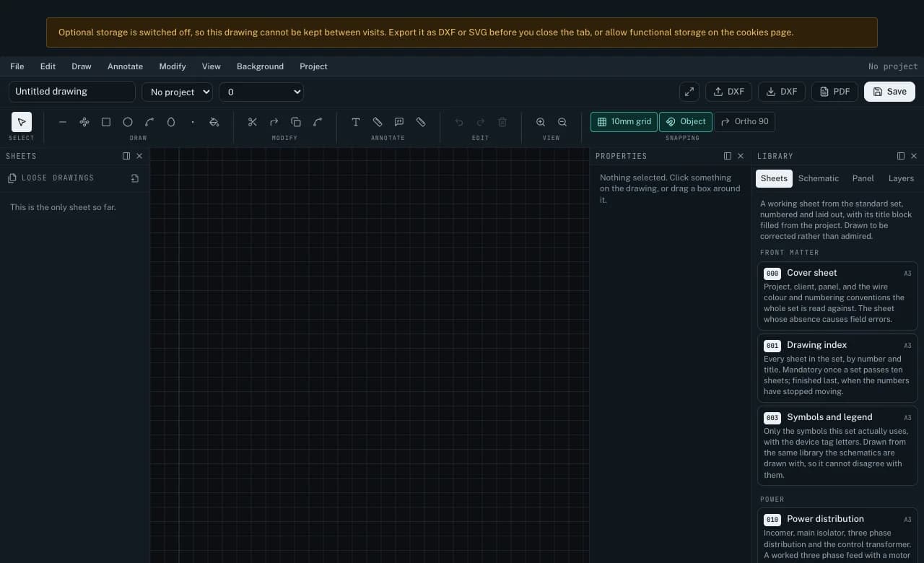Image resolution: width=924 pixels, height=563 pixels.
Task: Insert the Drawing index sheet card
Action: (837, 368)
